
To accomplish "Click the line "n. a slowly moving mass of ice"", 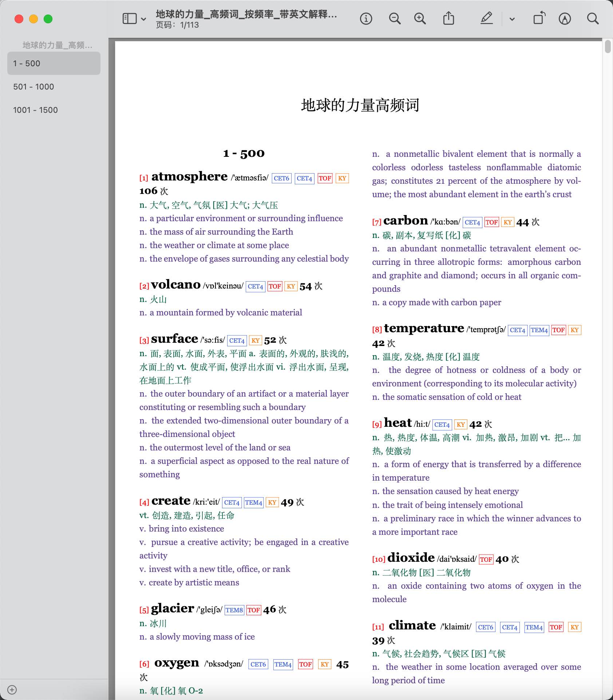I will [197, 637].
